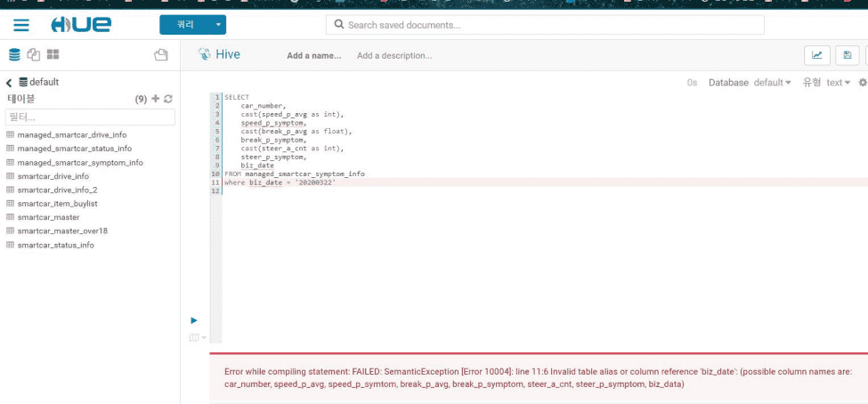Open the apps grid icon in left panel
The width and height of the screenshot is (868, 404).
tap(53, 54)
